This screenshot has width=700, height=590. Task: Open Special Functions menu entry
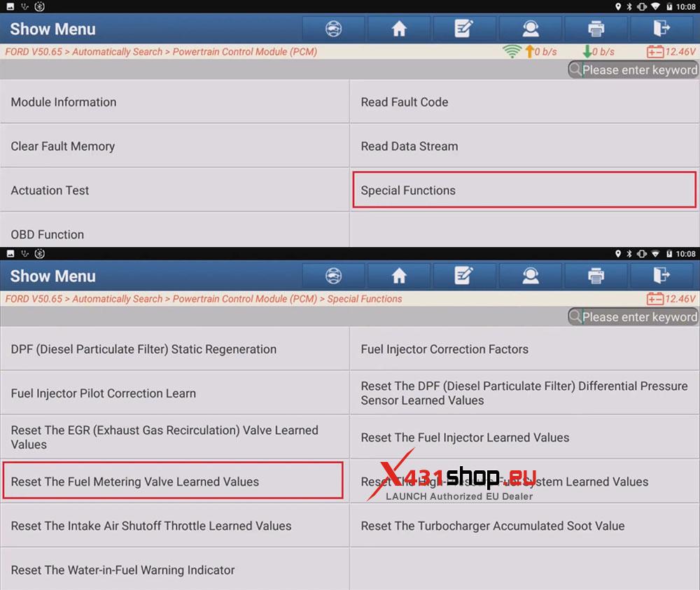(x=524, y=190)
